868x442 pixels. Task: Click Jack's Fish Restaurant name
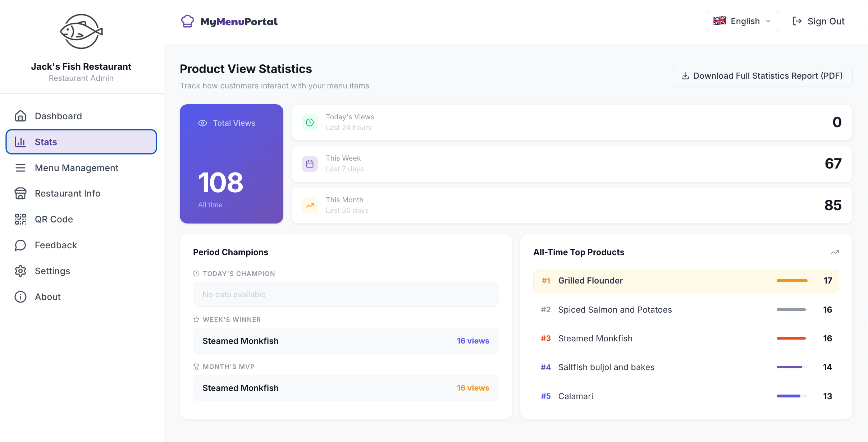tap(81, 66)
